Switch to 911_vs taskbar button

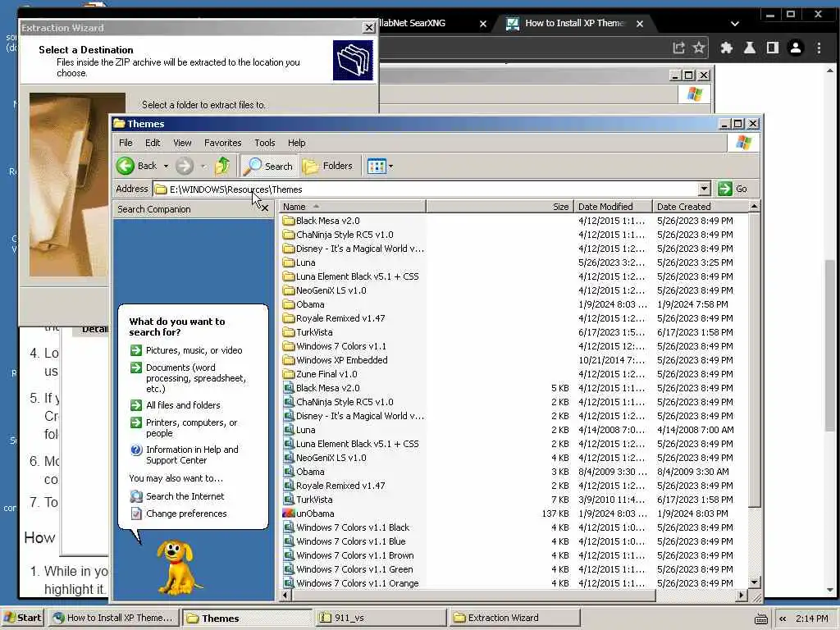pyautogui.click(x=381, y=618)
